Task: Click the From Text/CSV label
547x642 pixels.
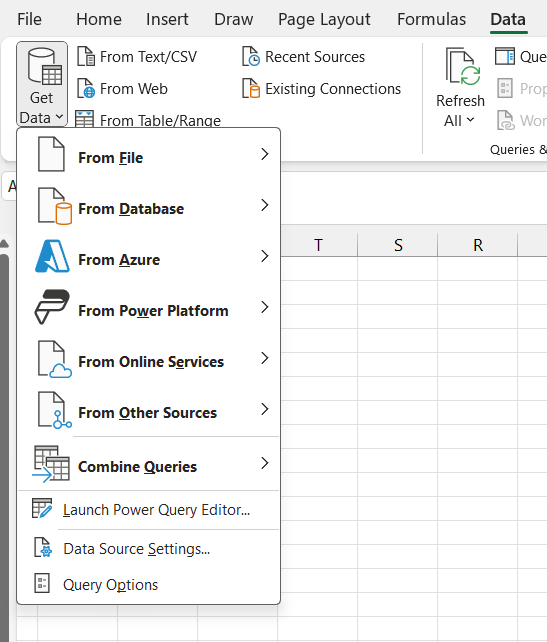Action: 148,57
